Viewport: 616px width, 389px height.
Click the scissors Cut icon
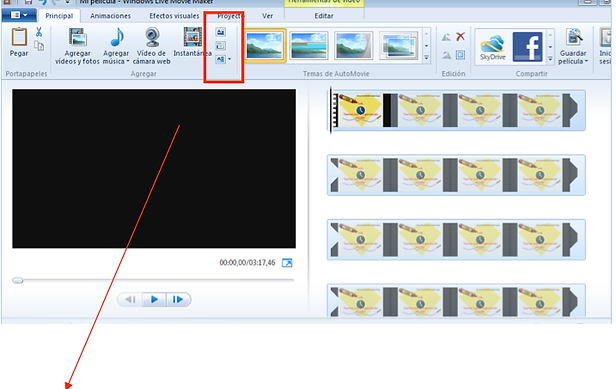[x=39, y=32]
